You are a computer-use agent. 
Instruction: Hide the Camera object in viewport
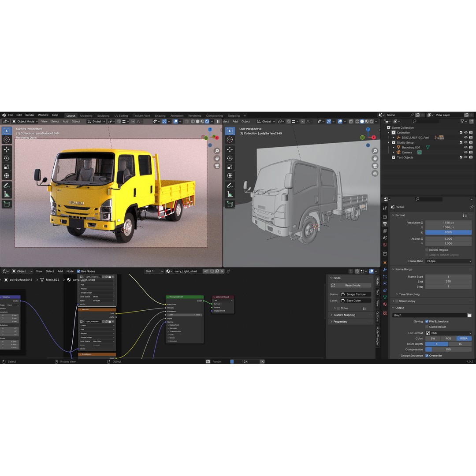tap(466, 152)
